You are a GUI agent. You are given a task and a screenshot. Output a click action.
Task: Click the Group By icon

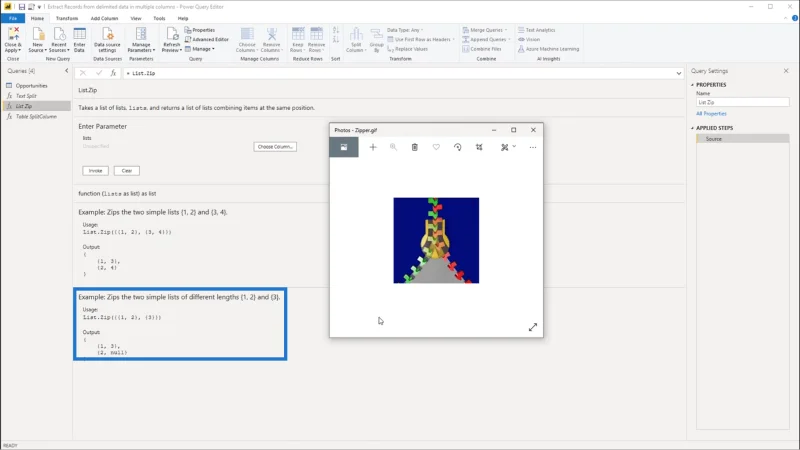click(377, 35)
